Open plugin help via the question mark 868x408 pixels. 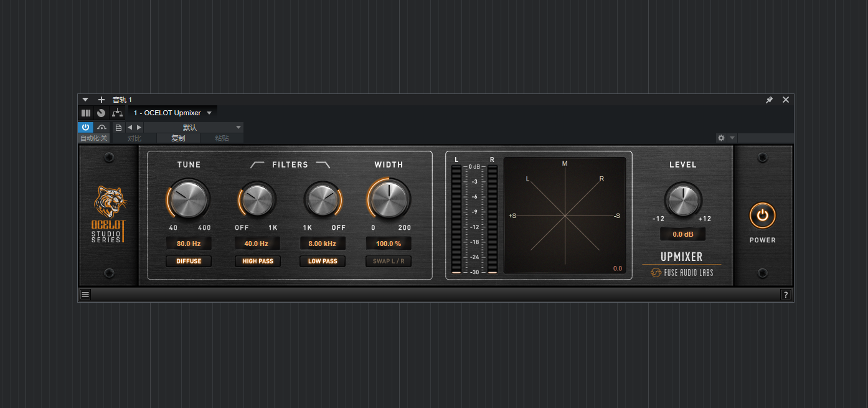coord(786,294)
